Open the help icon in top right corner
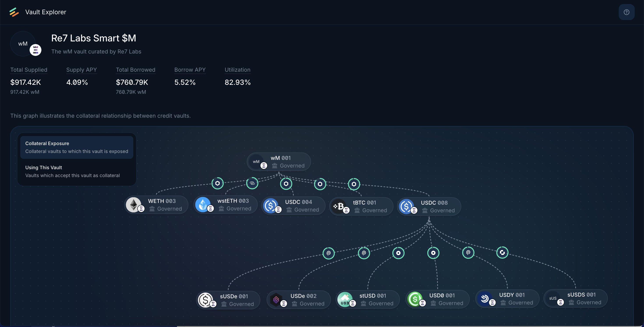The height and width of the screenshot is (327, 644). (x=626, y=12)
